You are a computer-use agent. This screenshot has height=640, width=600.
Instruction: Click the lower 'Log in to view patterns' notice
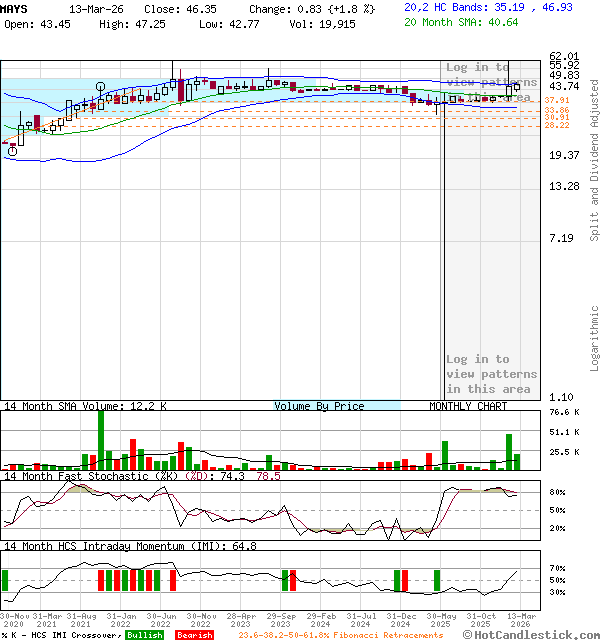(x=491, y=374)
